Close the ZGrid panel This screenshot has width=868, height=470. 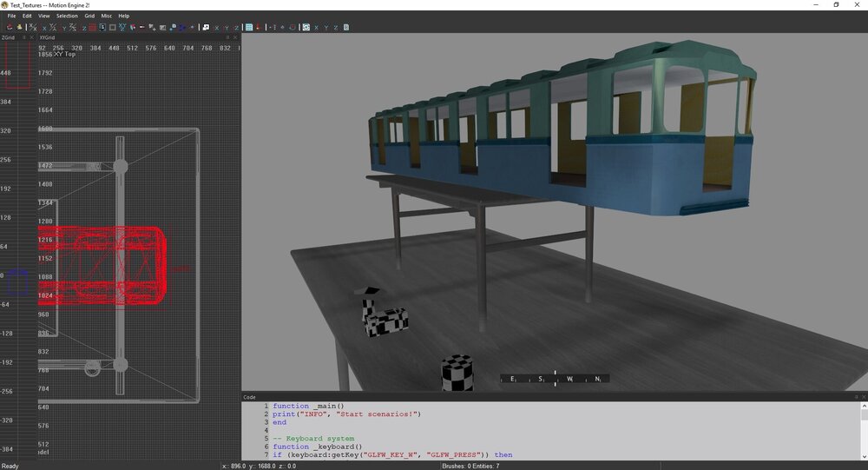coord(32,37)
